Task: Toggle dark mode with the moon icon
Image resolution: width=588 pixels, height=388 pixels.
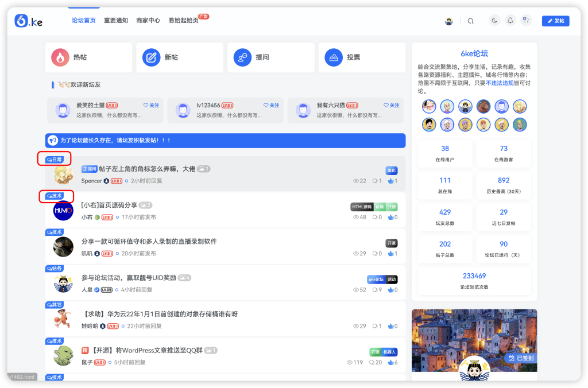Action: pyautogui.click(x=494, y=20)
